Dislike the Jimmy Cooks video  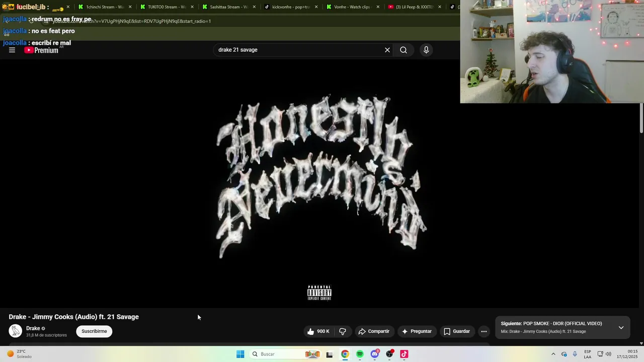[x=343, y=331]
